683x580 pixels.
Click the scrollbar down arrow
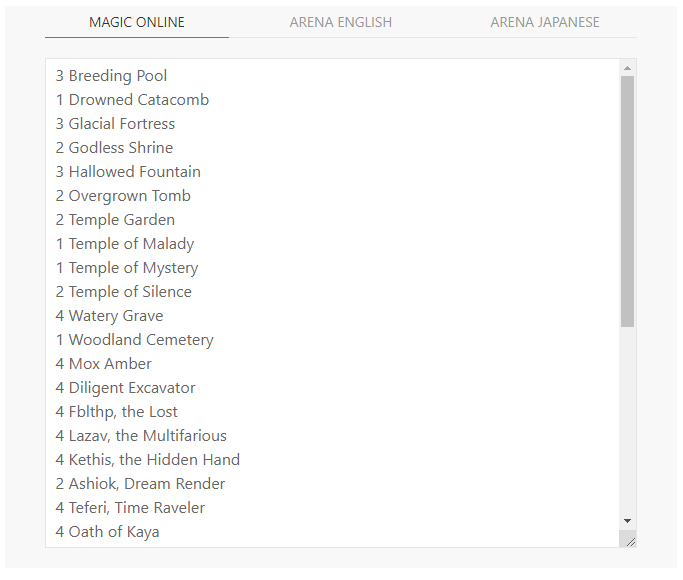tap(627, 521)
